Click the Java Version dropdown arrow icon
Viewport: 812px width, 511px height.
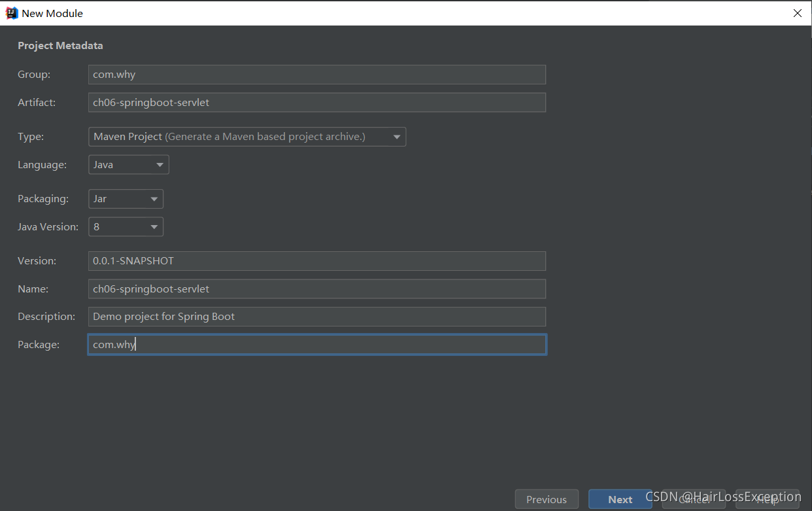coord(155,226)
